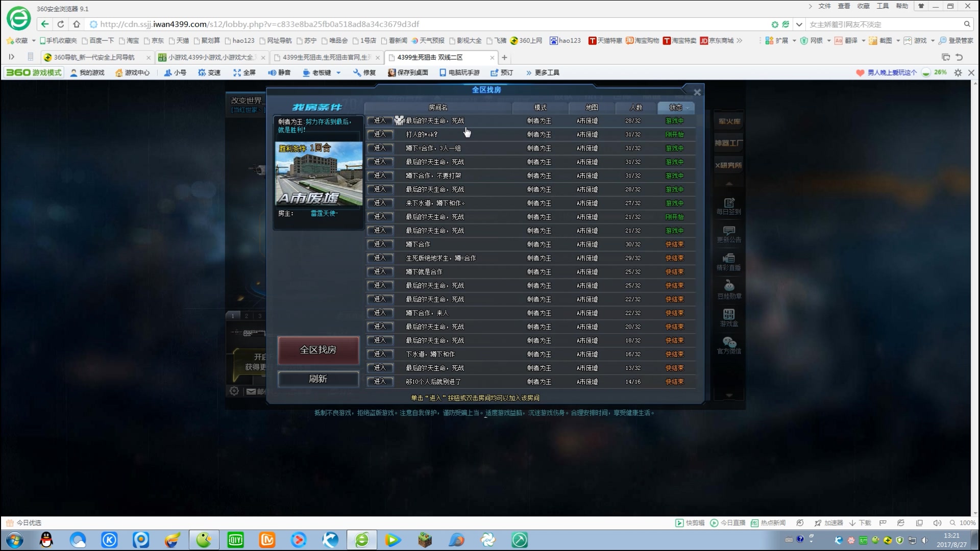Open 每日签到 daily check-in icon
980x551 pixels.
pos(729,206)
